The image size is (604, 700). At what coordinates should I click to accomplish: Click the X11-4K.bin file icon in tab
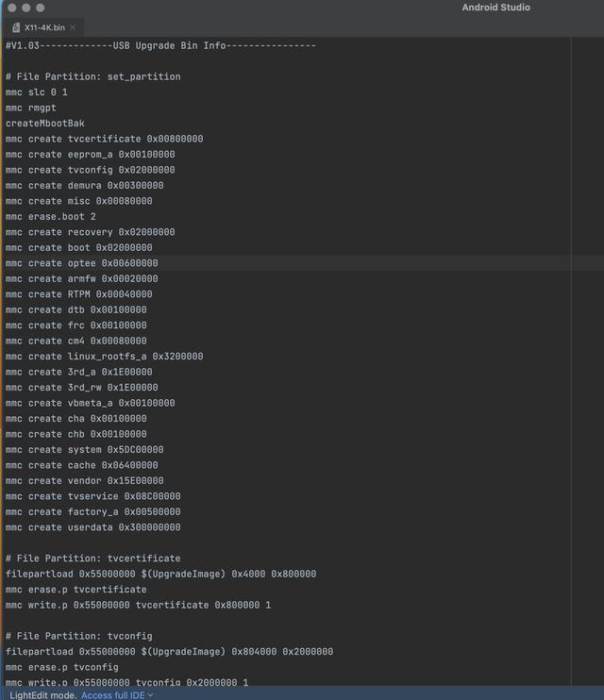[16, 27]
